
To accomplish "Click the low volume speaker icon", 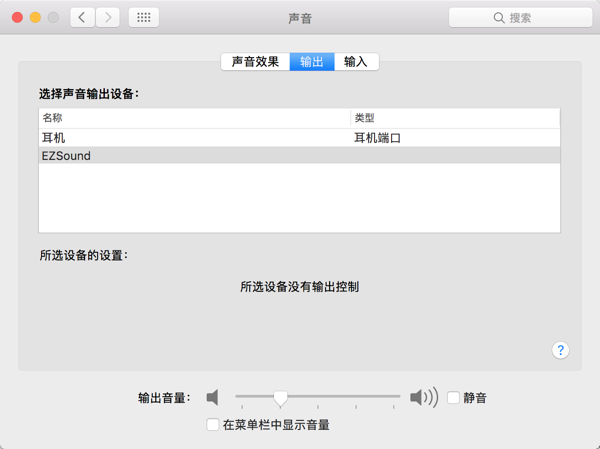I will [x=212, y=397].
